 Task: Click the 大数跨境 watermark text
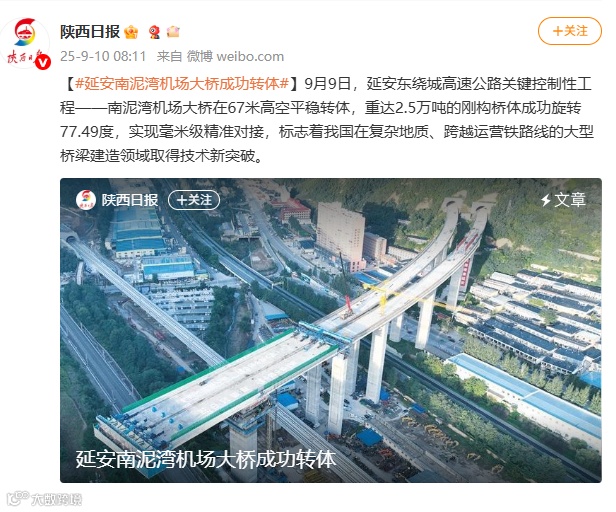point(57,499)
